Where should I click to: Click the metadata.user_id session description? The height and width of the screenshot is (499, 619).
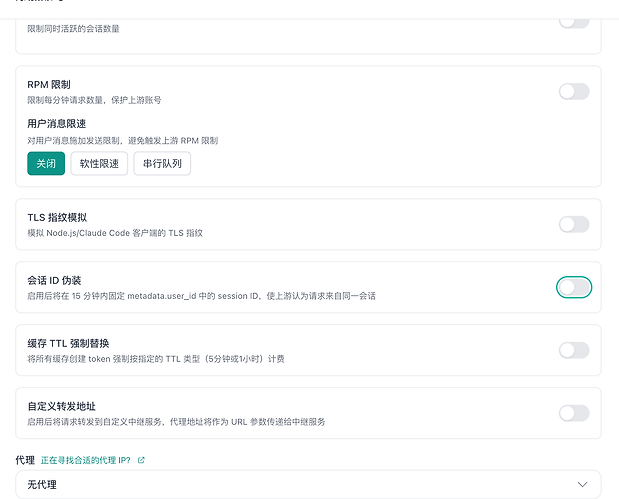coord(201,296)
